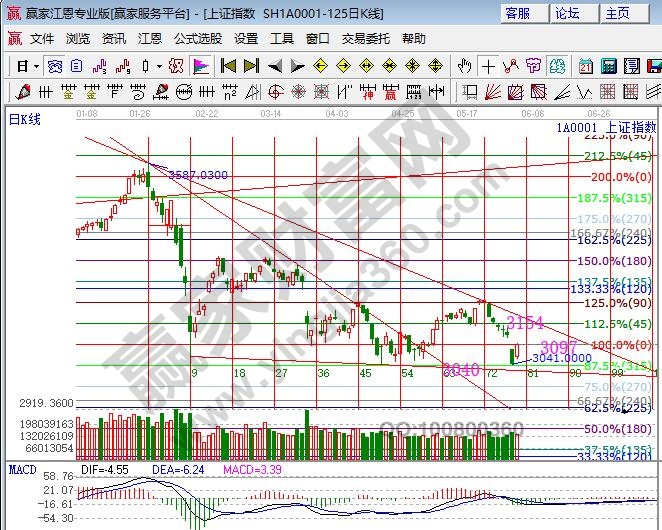
Task: Open the calculator icon
Action: (608, 66)
